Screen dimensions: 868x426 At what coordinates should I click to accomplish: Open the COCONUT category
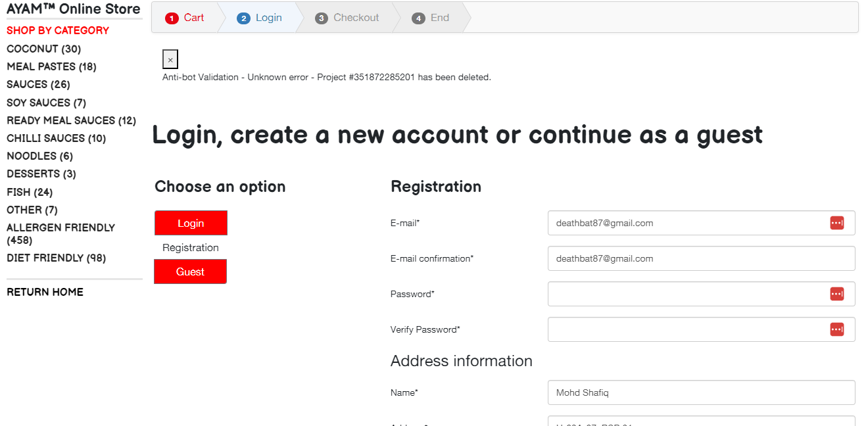[x=44, y=49]
